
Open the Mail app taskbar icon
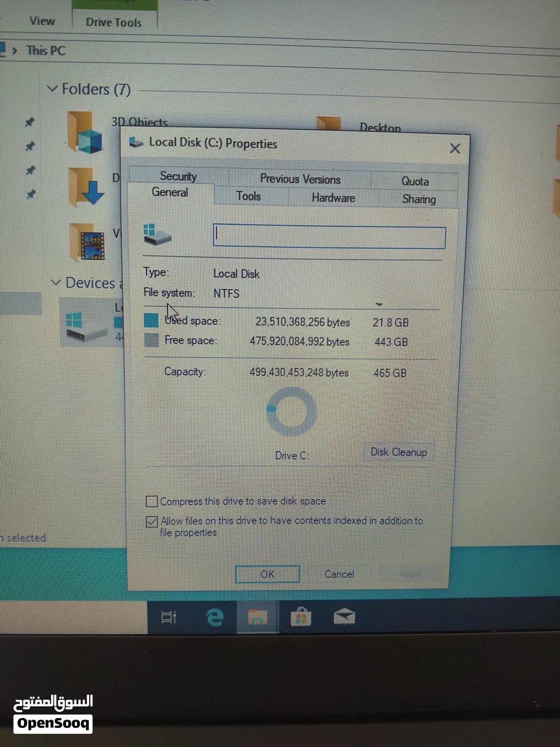click(344, 617)
